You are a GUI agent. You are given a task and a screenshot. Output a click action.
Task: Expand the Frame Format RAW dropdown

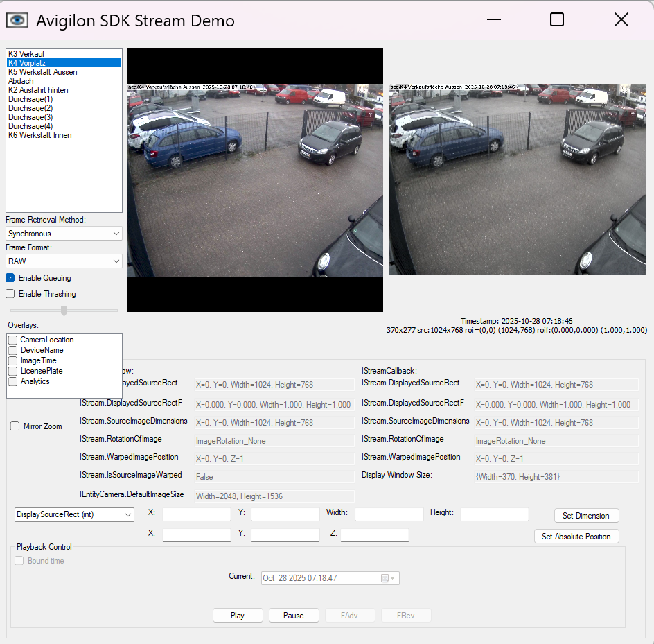click(64, 261)
